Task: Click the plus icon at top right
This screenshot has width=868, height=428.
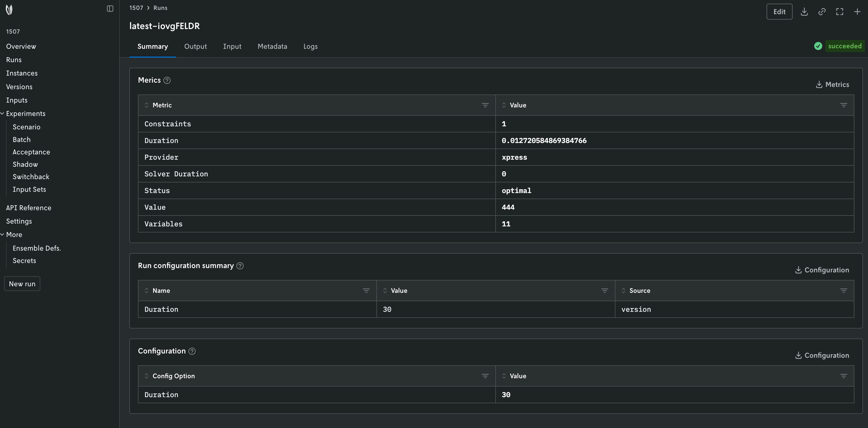Action: point(857,12)
